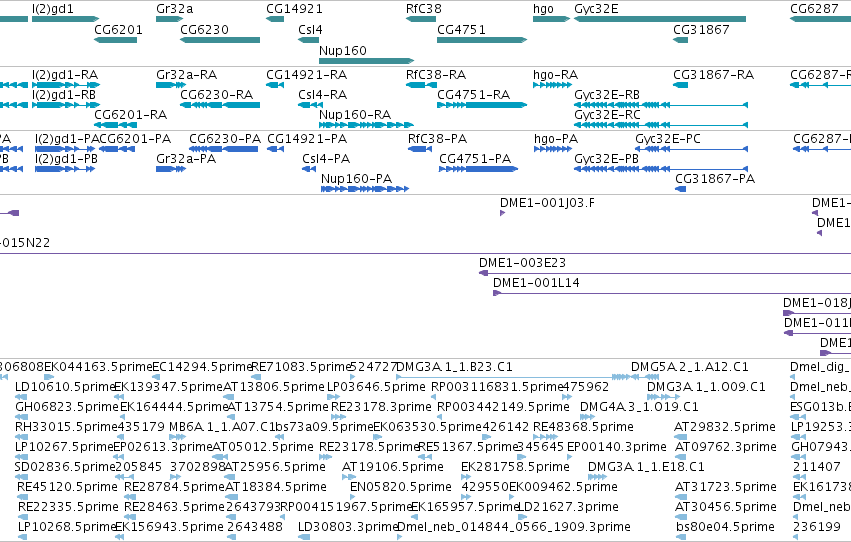Screen dimensions: 851x542
Task: Select the label RH33015.5prime
Action: pyautogui.click(x=66, y=427)
